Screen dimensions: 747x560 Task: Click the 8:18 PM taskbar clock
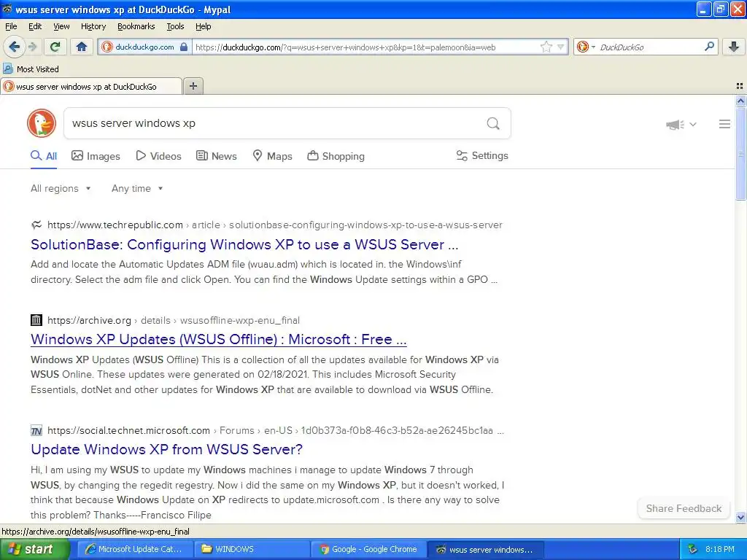720,550
